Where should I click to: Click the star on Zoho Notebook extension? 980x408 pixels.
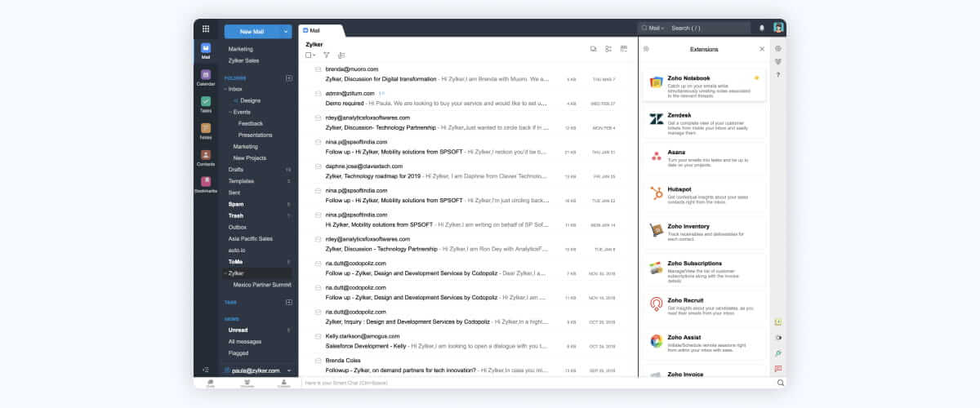[756, 78]
